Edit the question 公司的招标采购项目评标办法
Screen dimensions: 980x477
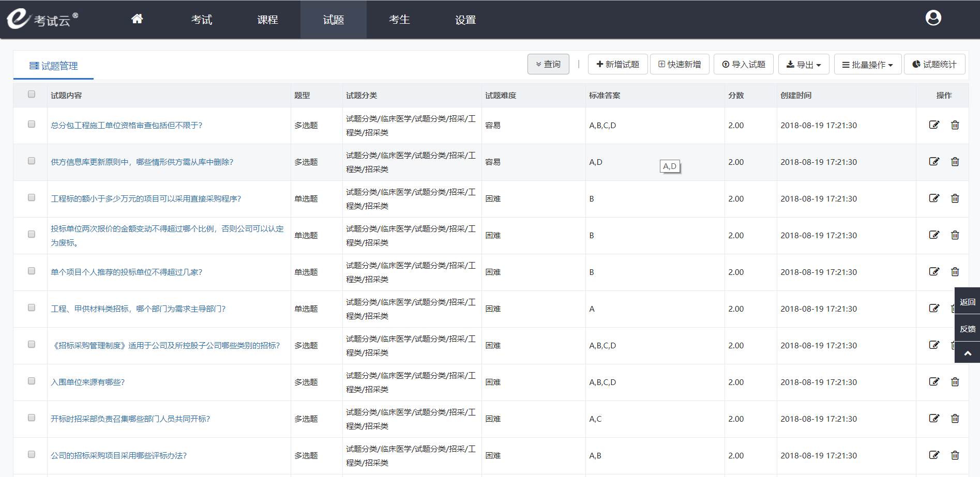tap(934, 455)
